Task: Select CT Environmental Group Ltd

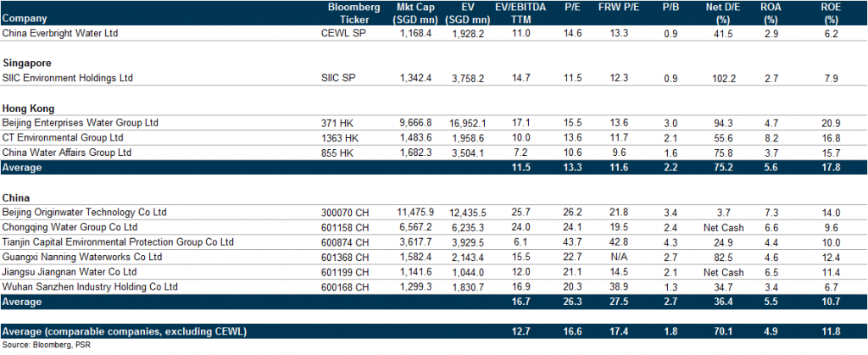Action: (63, 137)
